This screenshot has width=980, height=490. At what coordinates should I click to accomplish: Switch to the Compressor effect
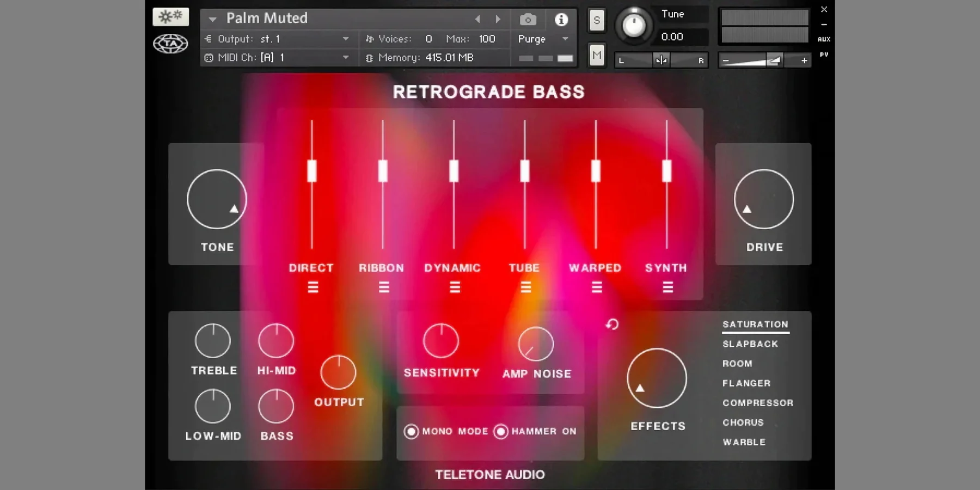coord(758,402)
